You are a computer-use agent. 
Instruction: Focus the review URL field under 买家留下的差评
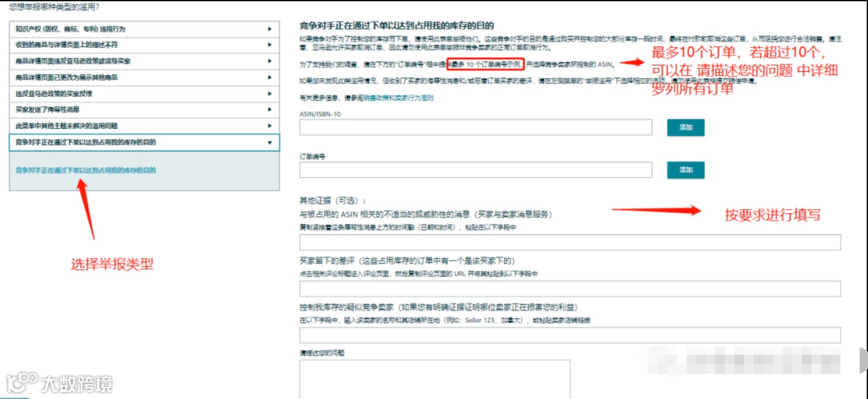tap(570, 289)
